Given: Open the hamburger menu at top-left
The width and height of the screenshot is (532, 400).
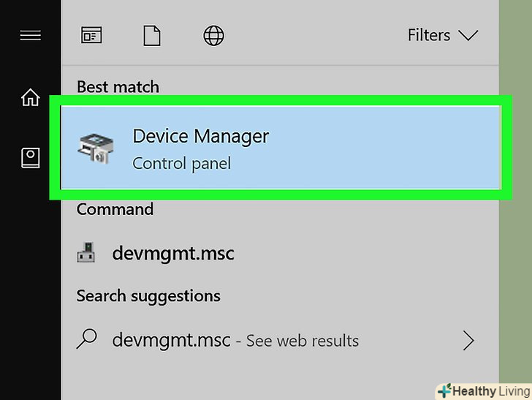Looking at the screenshot, I should pos(30,35).
